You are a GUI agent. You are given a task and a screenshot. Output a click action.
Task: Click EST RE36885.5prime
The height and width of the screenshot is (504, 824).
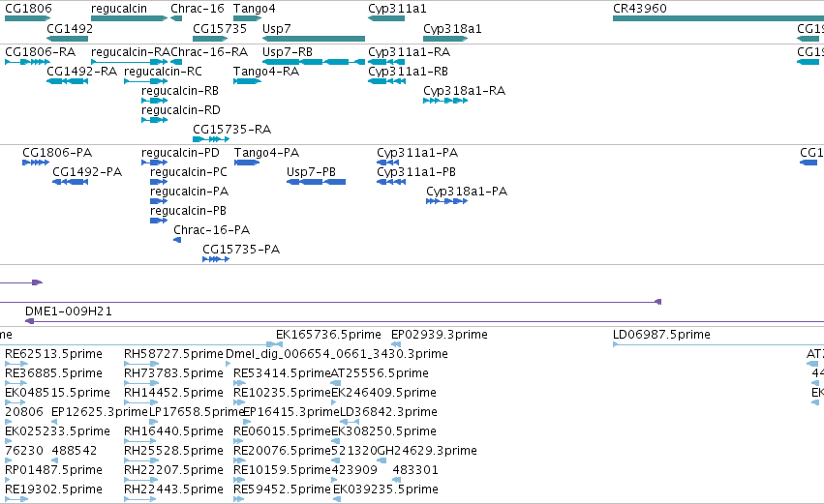click(53, 373)
